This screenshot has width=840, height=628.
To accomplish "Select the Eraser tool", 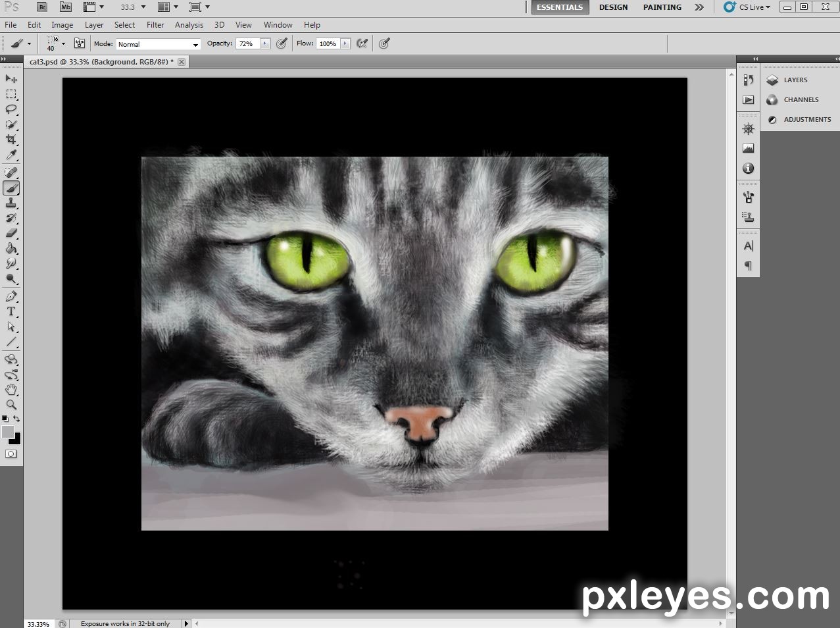I will click(11, 233).
